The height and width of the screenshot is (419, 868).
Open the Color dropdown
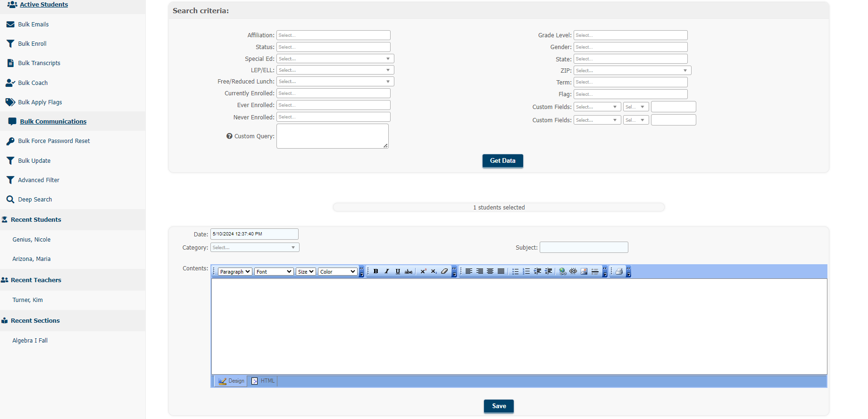(x=337, y=272)
